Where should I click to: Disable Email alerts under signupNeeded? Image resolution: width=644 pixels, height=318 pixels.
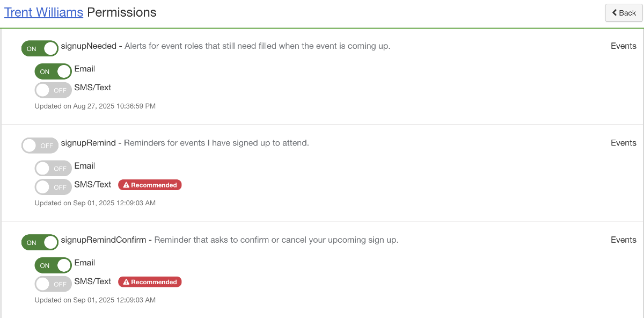click(53, 71)
